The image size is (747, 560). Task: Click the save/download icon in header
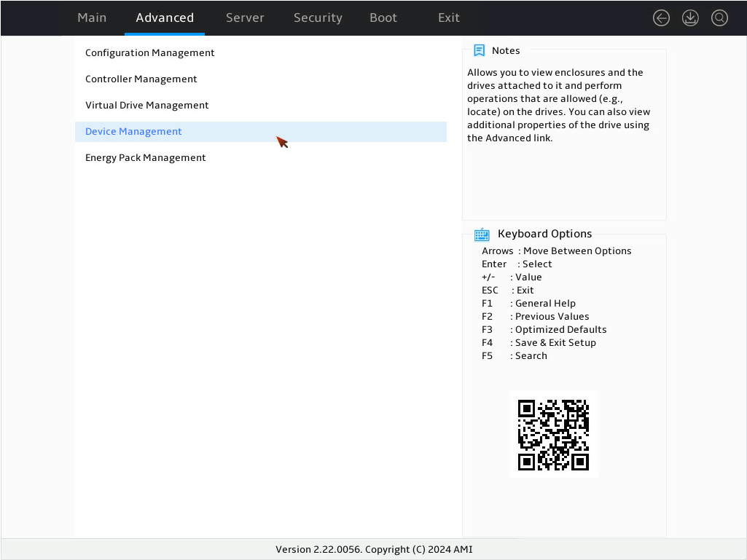690,18
